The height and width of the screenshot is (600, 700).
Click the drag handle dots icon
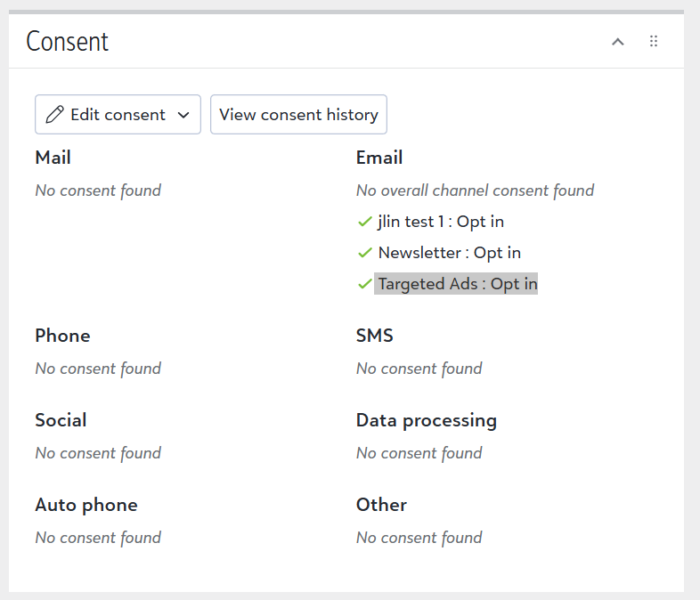coord(654,41)
